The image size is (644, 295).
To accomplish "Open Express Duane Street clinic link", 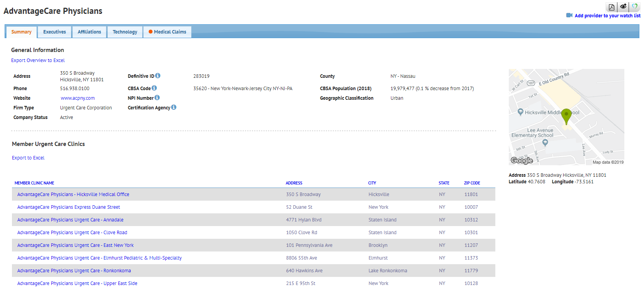I will click(x=69, y=207).
